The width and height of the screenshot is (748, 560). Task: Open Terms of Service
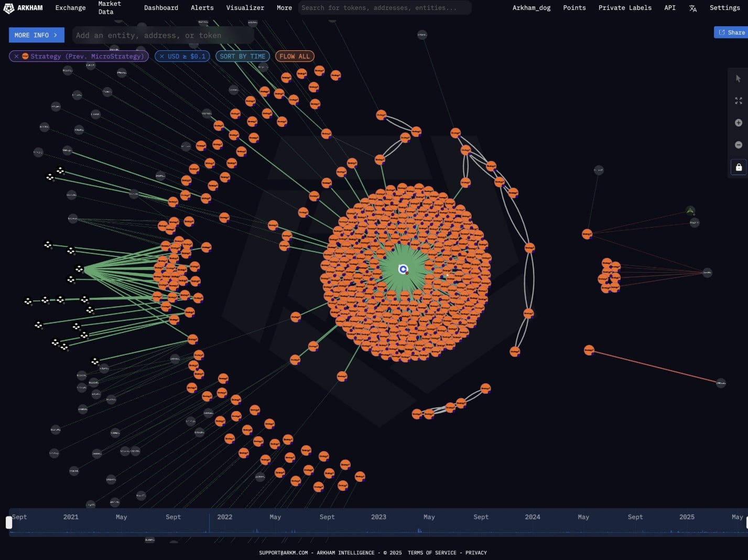(x=432, y=553)
